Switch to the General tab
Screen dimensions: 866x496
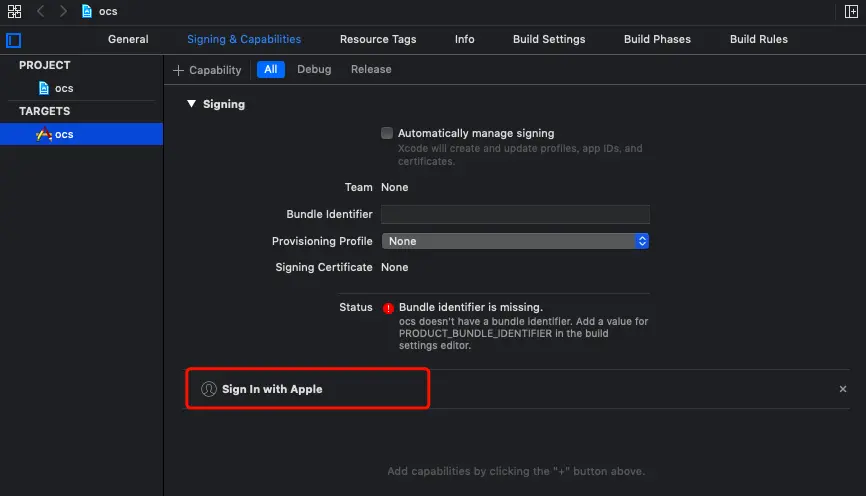coord(128,39)
